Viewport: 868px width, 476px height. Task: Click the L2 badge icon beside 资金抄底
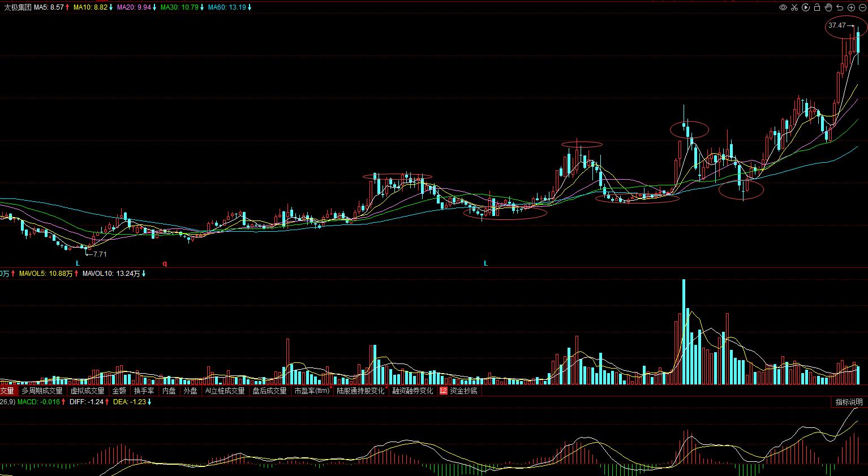pos(443,391)
